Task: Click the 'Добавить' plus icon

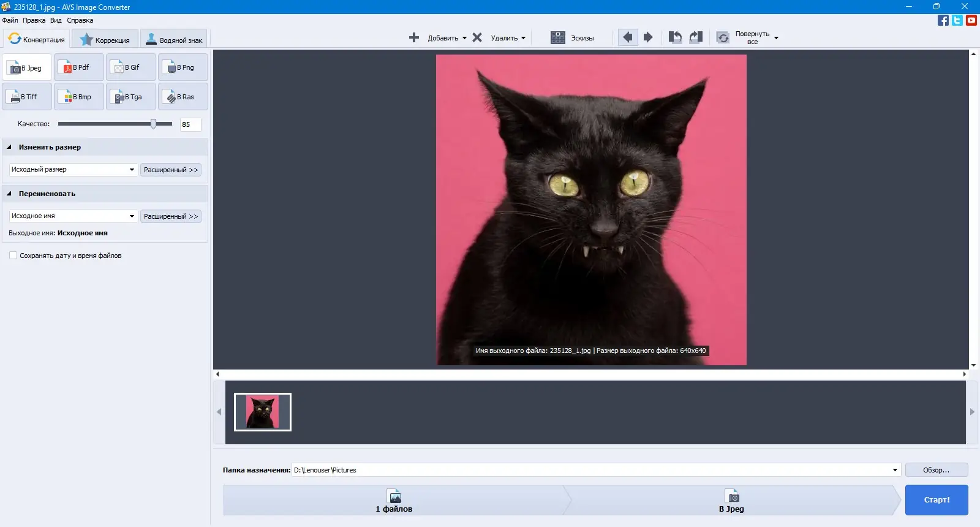Action: click(x=414, y=37)
